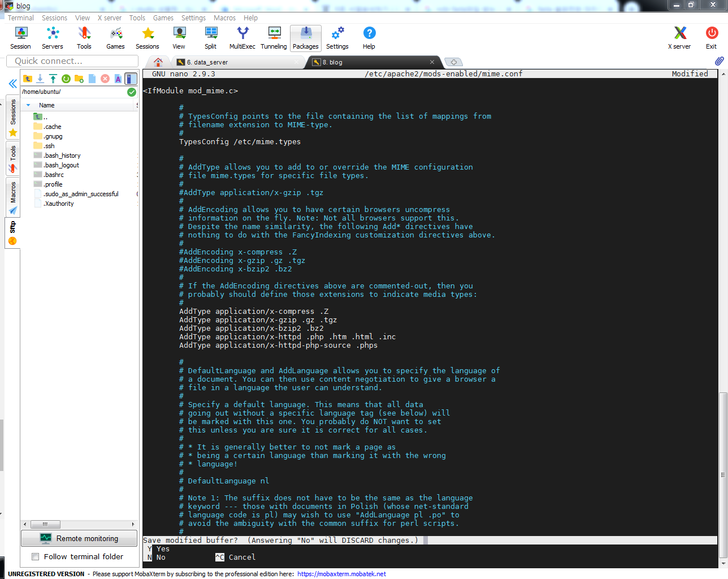728x579 pixels.
Task: Select the .bash_history file
Action: pyautogui.click(x=62, y=155)
